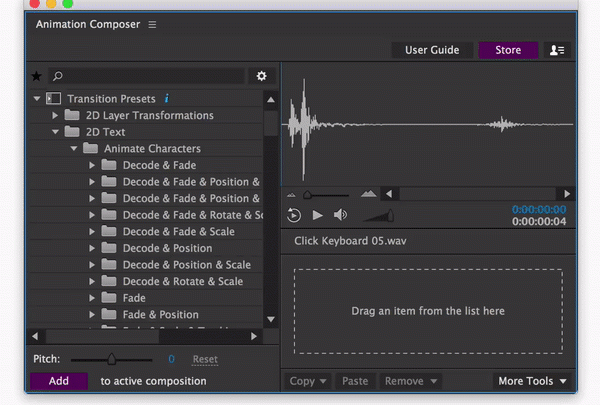Click the pitch value 0
600x405 pixels.
click(x=171, y=359)
